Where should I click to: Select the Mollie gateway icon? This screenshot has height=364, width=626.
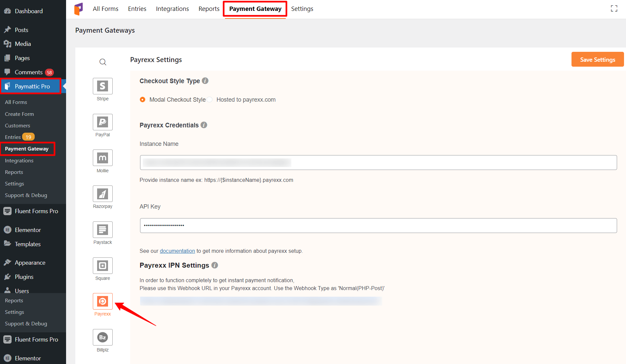point(102,158)
